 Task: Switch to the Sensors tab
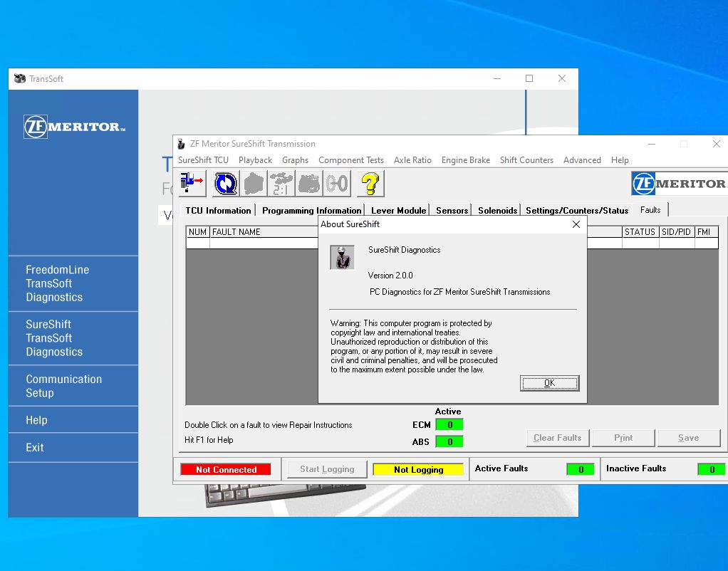(452, 210)
